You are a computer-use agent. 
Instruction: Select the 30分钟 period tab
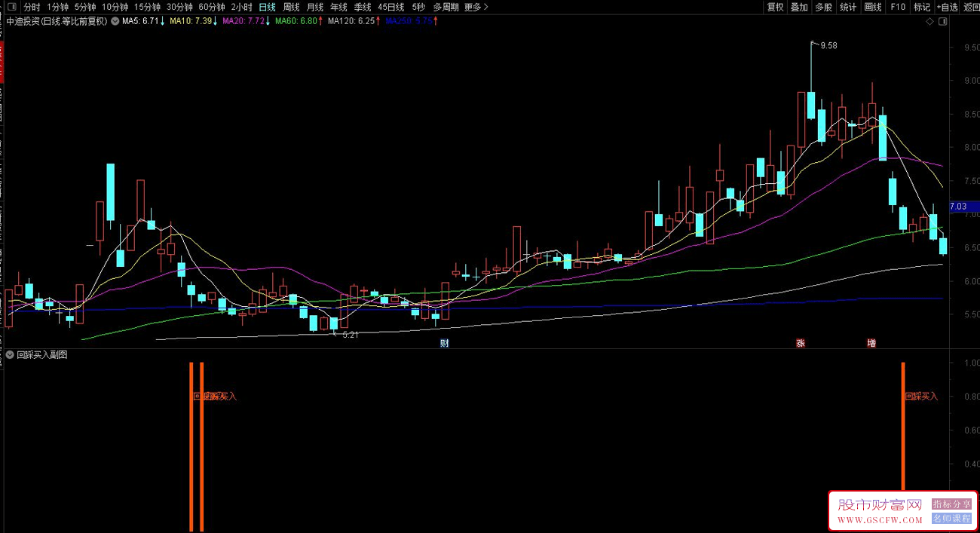click(180, 7)
